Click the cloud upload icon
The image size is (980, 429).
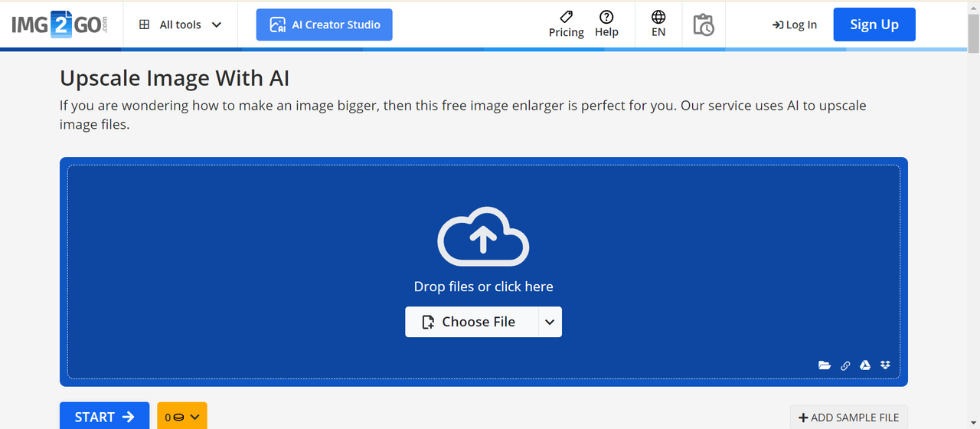pyautogui.click(x=483, y=237)
